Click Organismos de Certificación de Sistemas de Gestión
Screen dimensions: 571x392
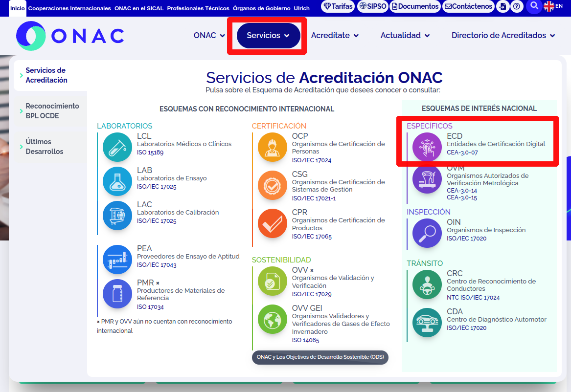point(338,186)
